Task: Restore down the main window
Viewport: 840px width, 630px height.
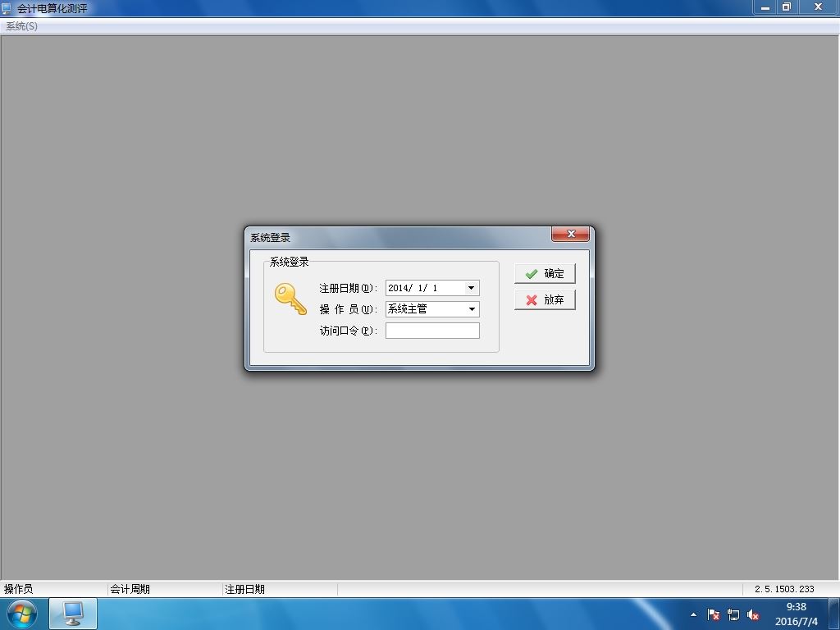Action: 787,7
